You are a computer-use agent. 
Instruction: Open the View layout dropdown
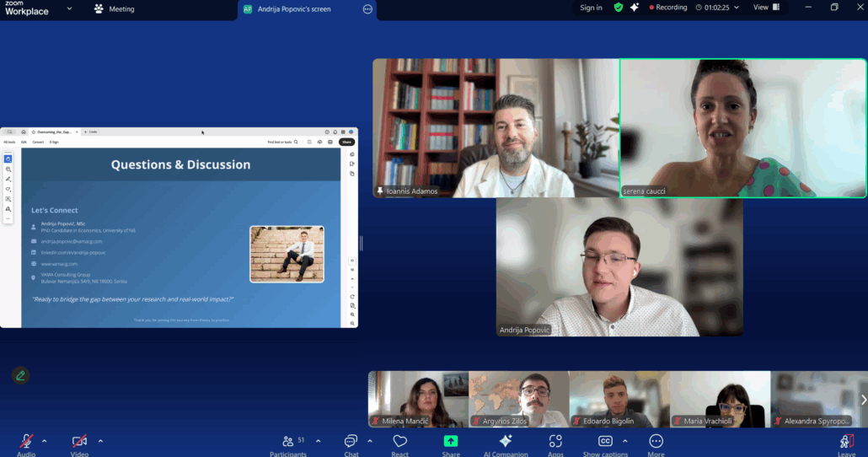point(765,8)
